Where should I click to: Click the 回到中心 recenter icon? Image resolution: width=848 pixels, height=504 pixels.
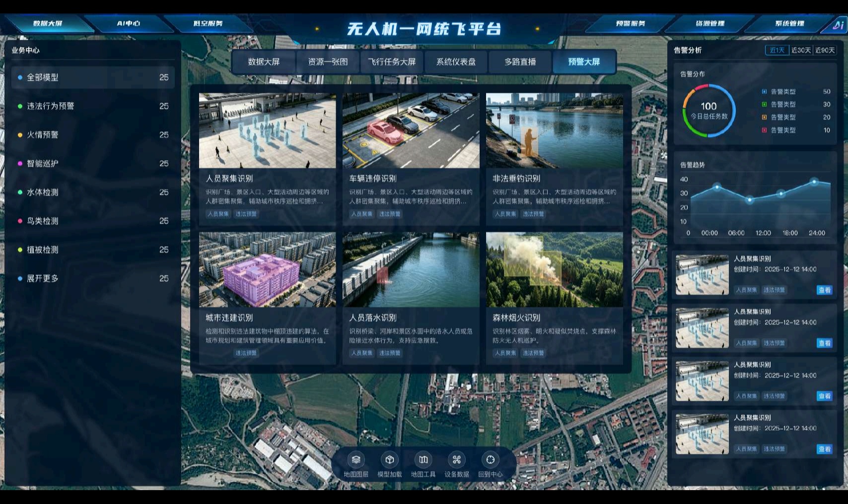tap(491, 459)
